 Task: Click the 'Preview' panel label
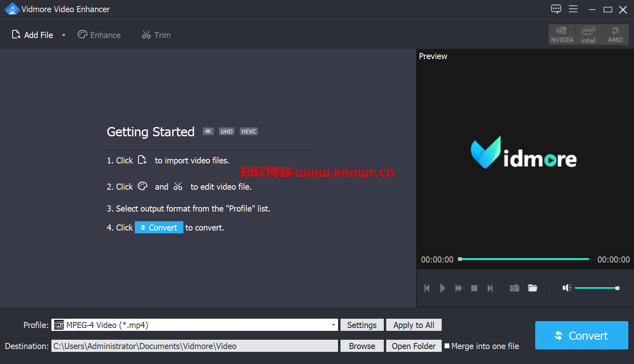433,56
